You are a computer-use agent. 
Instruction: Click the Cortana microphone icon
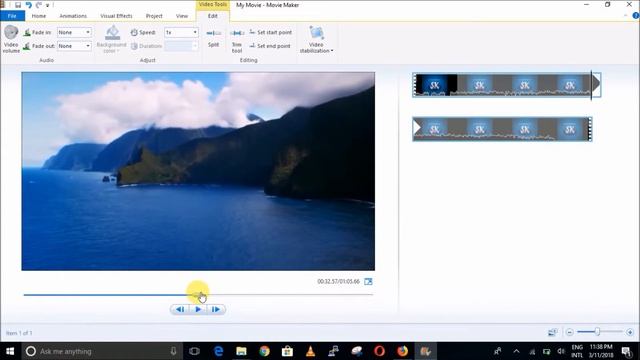(x=173, y=351)
